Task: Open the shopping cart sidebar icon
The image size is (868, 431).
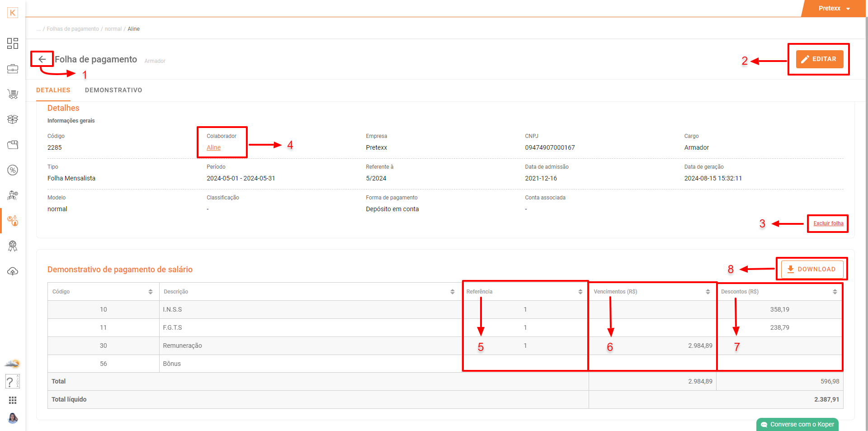Action: pyautogui.click(x=13, y=94)
